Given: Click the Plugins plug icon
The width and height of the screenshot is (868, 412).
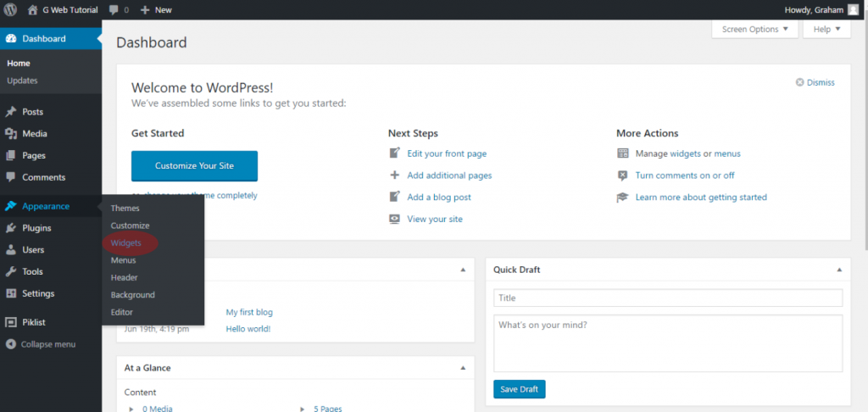Looking at the screenshot, I should pyautogui.click(x=10, y=227).
